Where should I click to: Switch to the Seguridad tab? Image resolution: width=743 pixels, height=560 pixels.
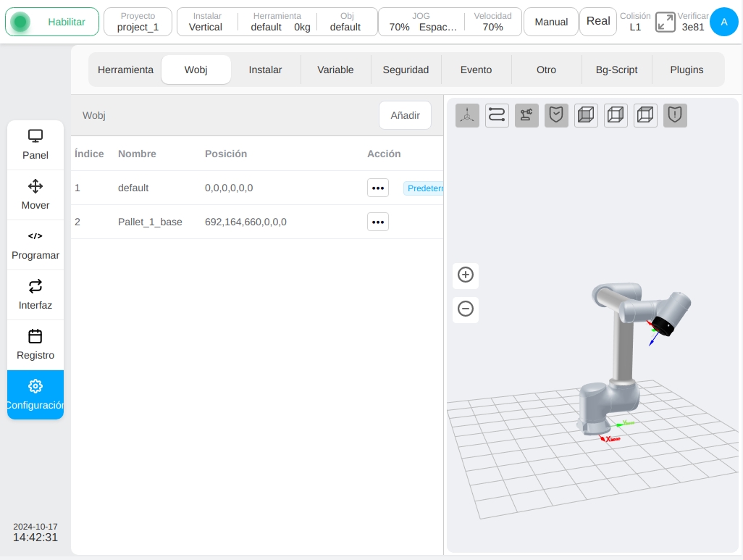click(x=406, y=70)
